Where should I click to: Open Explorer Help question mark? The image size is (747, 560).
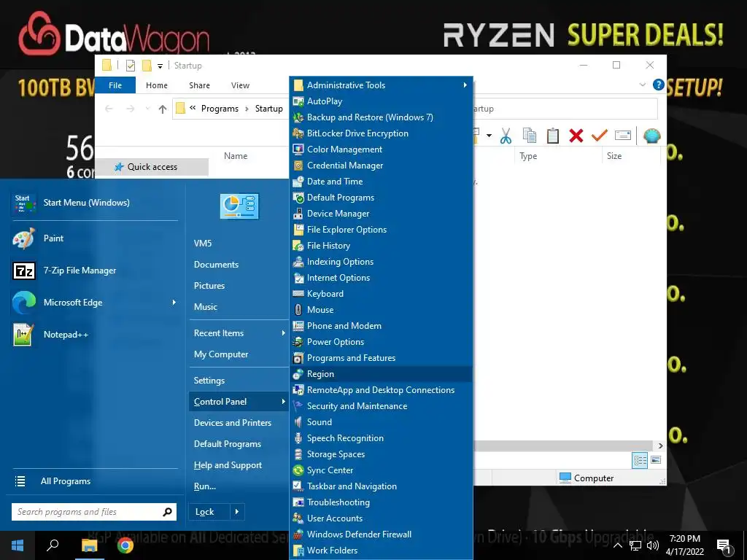tap(659, 85)
